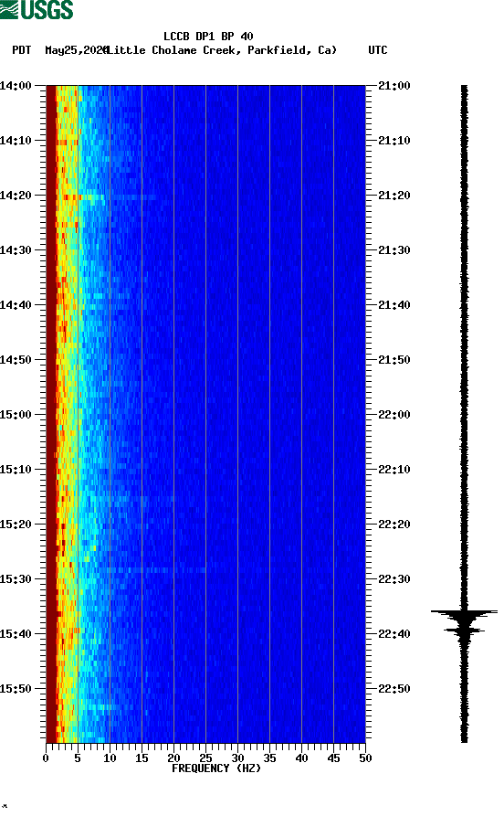
Task: Click the 15 Hz frequency tick label
Action: [142, 758]
